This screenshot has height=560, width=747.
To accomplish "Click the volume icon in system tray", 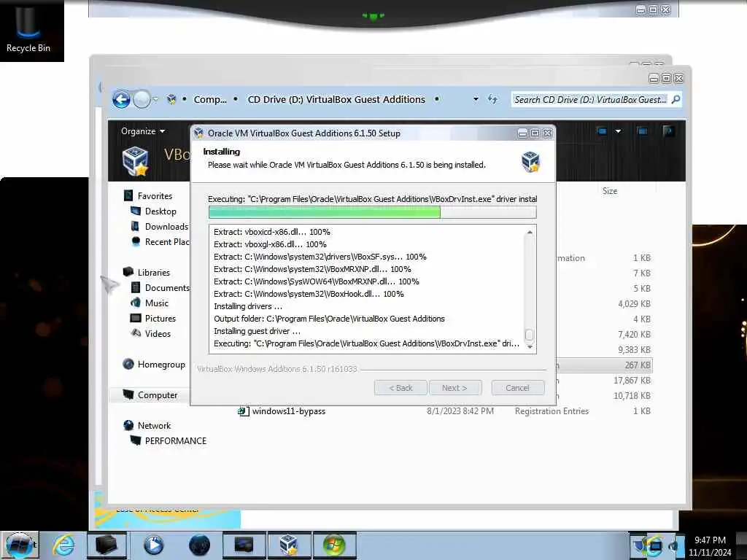I will pos(674,546).
